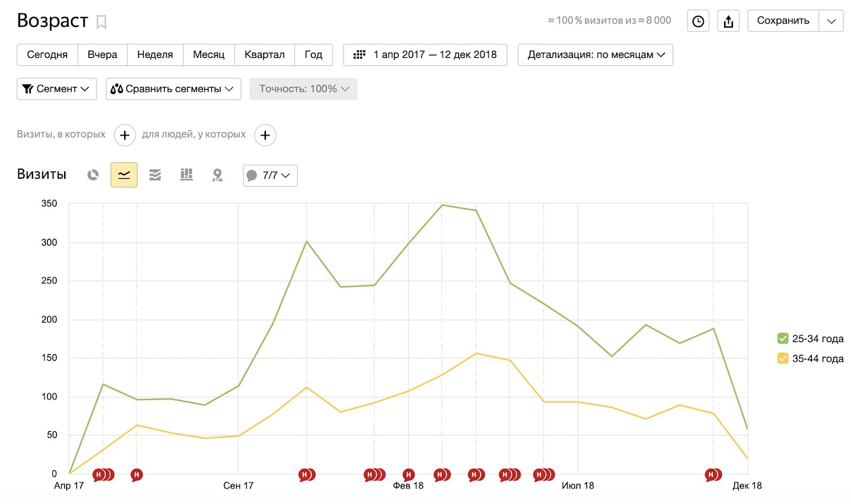Select the bar columns chart icon
Screen dimensions: 851x504
point(186,175)
